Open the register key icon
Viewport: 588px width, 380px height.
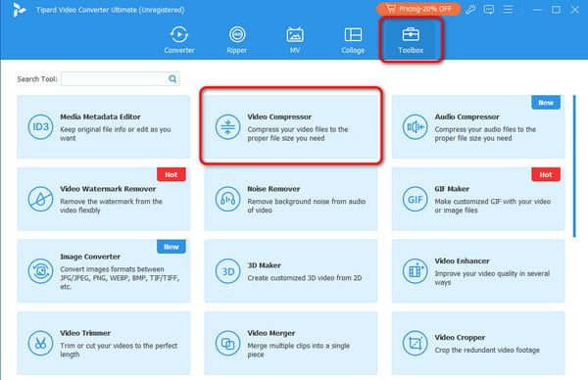click(470, 10)
